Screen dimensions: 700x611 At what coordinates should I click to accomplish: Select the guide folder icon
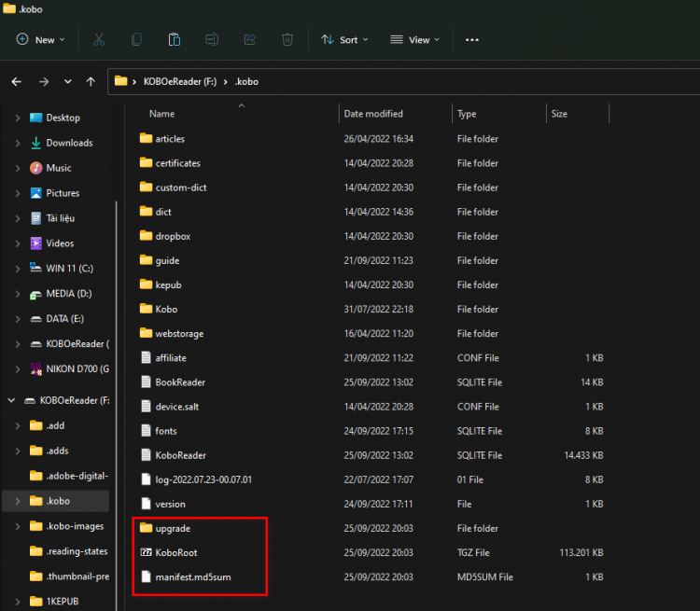click(x=146, y=259)
